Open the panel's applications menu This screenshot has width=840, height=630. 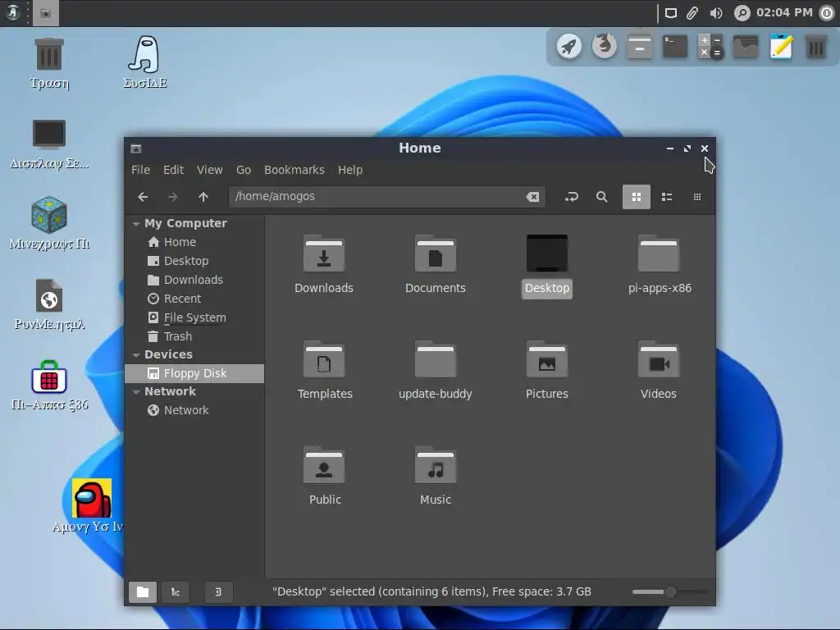click(x=13, y=13)
